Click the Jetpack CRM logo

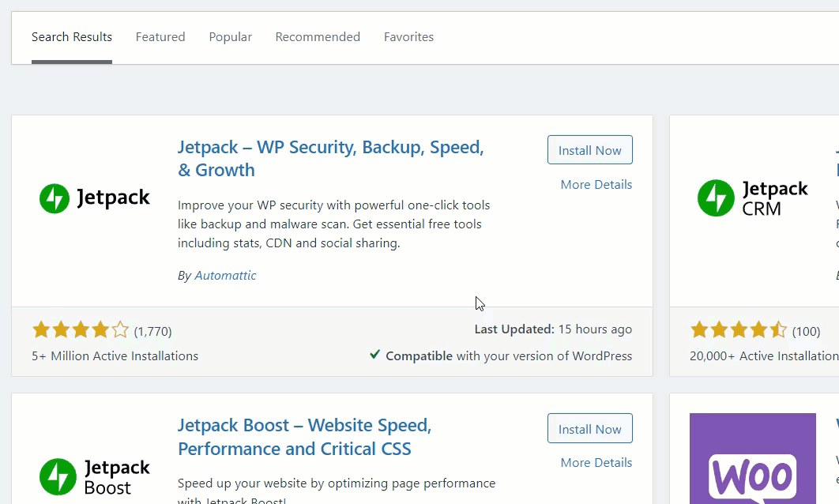[753, 198]
